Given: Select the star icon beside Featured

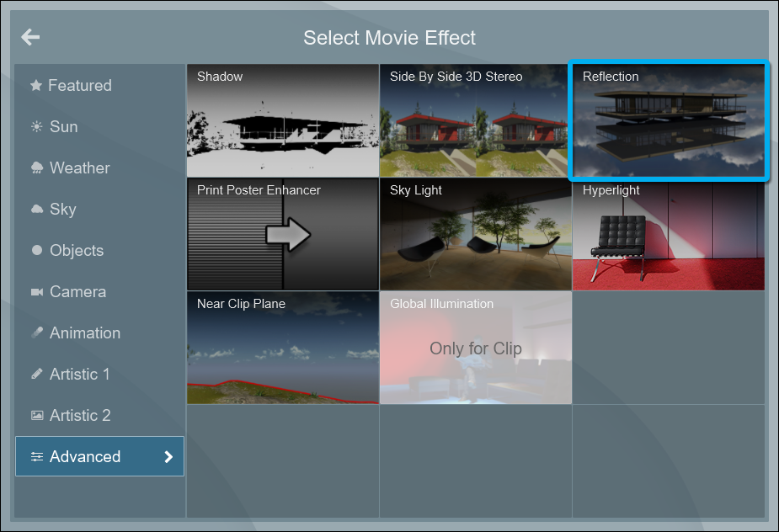Looking at the screenshot, I should [x=36, y=86].
